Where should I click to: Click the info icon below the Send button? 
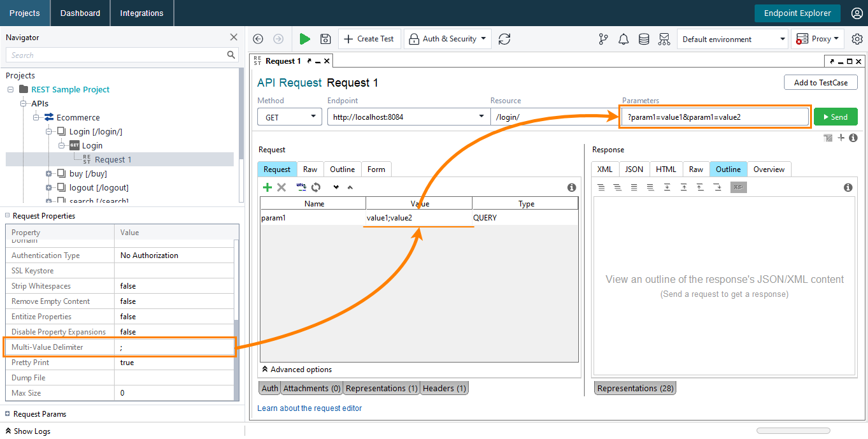[853, 138]
